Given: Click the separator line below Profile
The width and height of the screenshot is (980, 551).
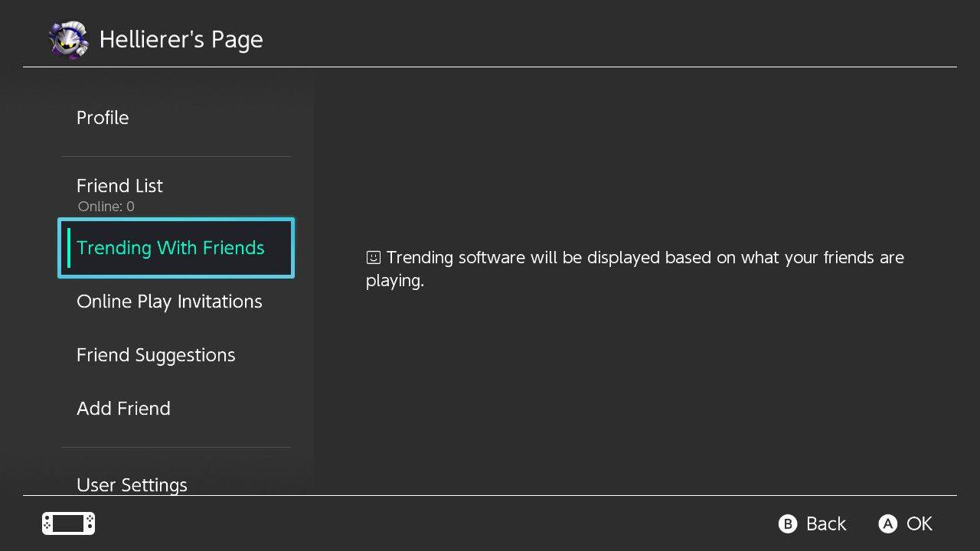Looking at the screenshot, I should click(x=176, y=156).
